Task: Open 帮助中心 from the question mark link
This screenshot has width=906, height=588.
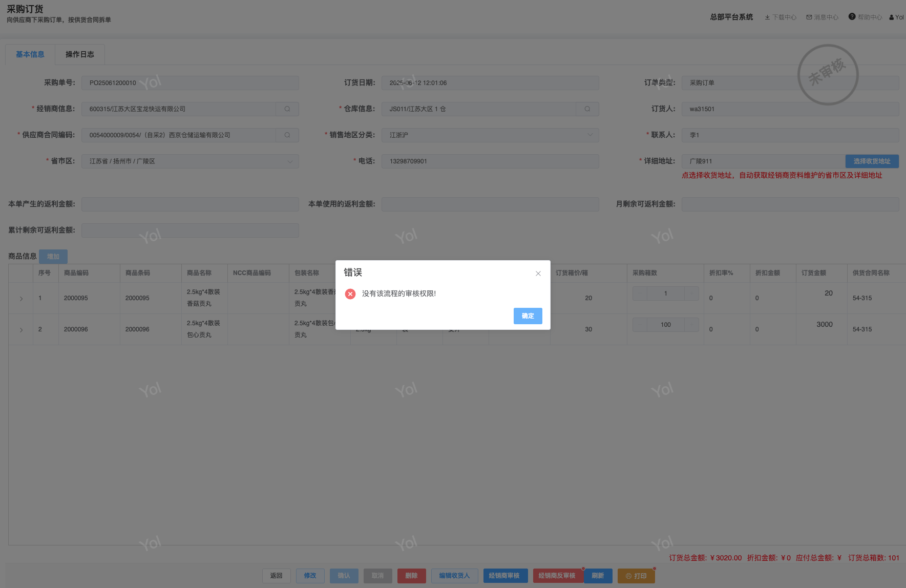Action: pos(866,17)
